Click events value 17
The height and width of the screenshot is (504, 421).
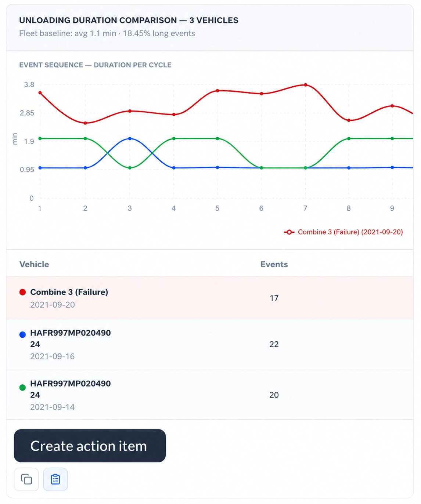274,298
